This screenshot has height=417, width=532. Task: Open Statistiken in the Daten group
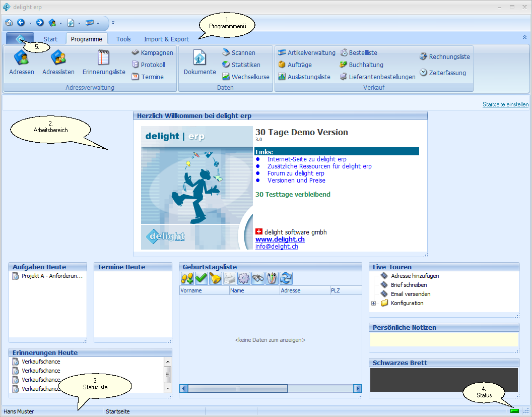click(241, 65)
